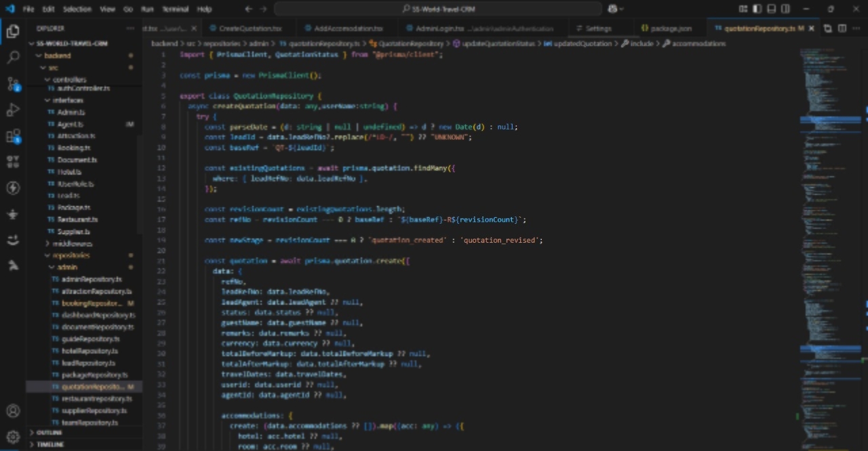The image size is (868, 451).
Task: Open the Copilot chat icon in title bar
Action: point(613,9)
